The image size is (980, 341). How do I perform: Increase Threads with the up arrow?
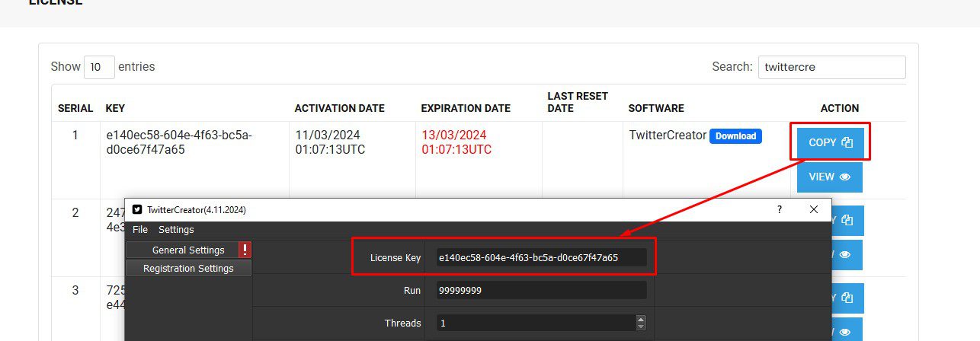point(641,319)
